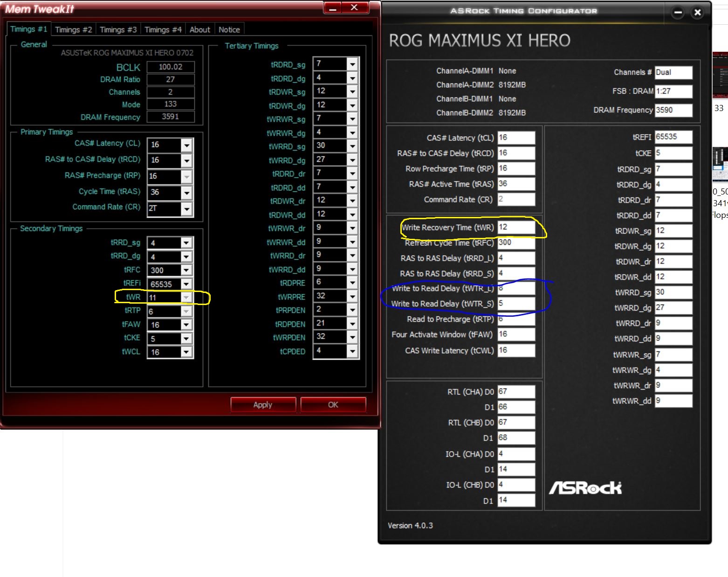Viewport: 728px width, 577px height.
Task: Expand the tREFi dropdown
Action: [x=186, y=284]
